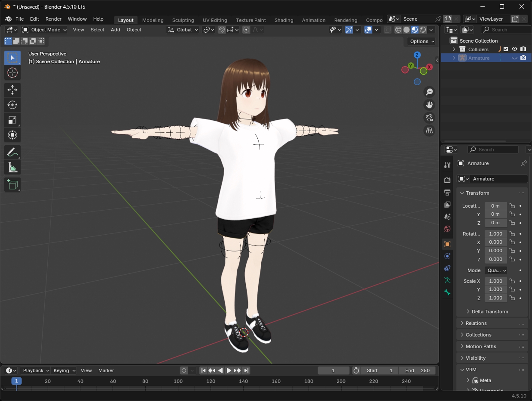Open rotation Mode Quaternion dropdown
The image size is (532, 401).
[x=495, y=271]
